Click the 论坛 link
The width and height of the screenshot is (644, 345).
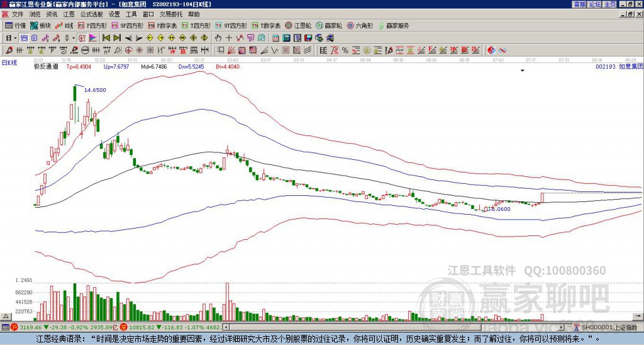pyautogui.click(x=595, y=4)
